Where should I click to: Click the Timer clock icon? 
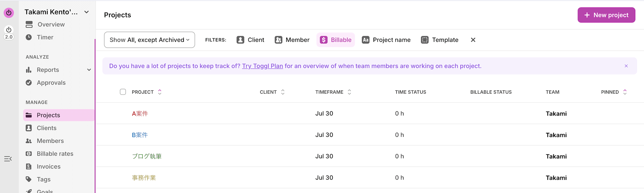pyautogui.click(x=29, y=37)
